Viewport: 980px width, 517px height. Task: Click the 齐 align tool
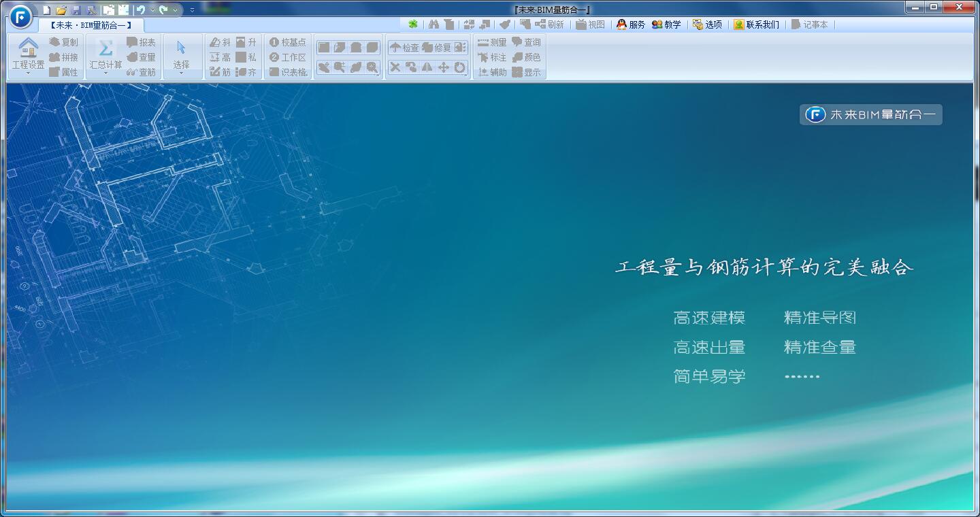pos(246,72)
